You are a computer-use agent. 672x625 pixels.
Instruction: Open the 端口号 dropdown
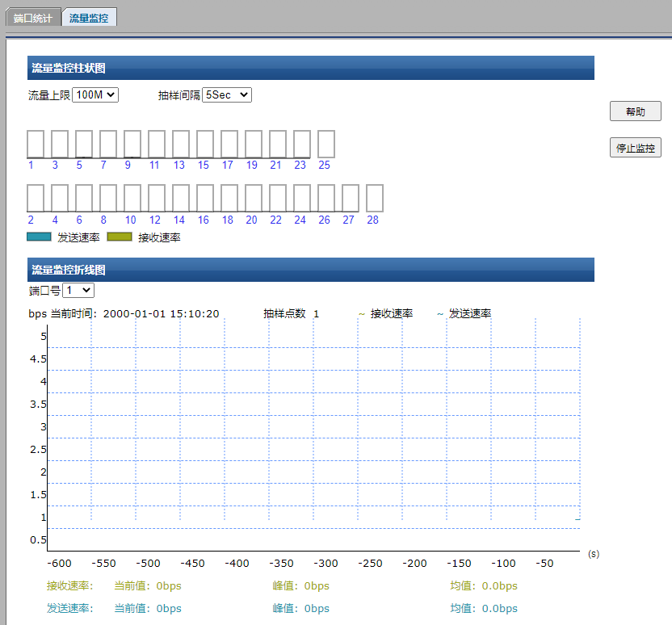click(78, 291)
